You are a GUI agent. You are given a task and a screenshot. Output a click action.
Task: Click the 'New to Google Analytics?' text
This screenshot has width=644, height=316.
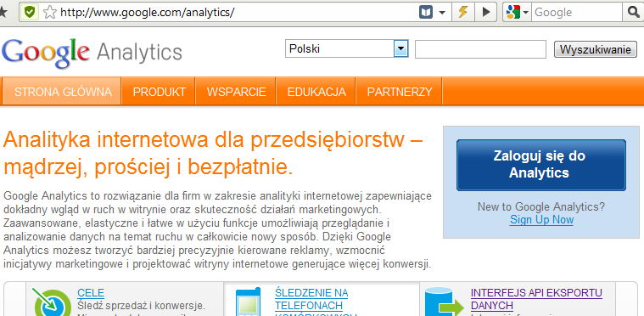[x=541, y=206]
